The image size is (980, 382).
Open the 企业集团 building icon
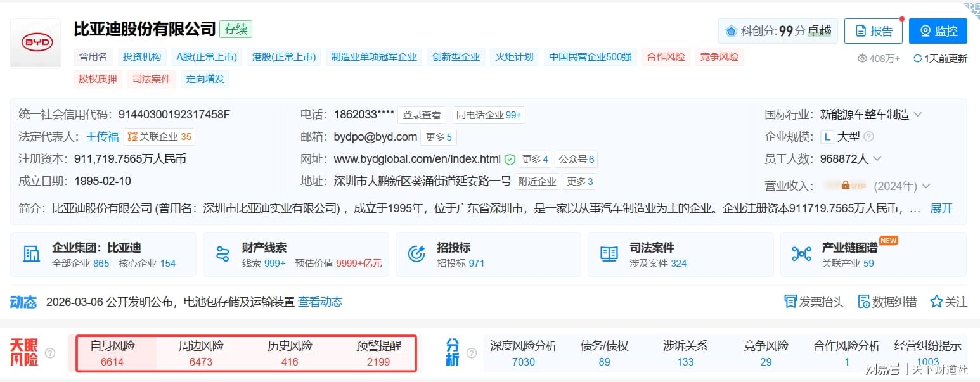click(x=32, y=254)
